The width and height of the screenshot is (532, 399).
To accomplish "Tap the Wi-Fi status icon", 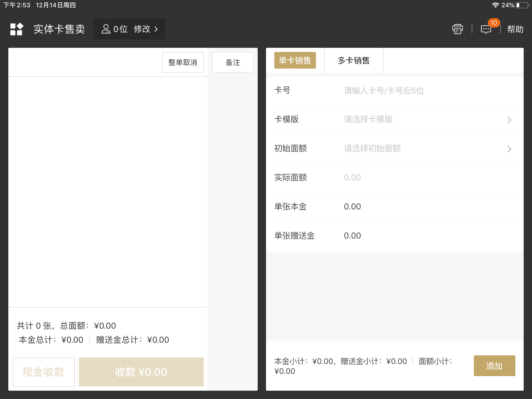I will [495, 5].
